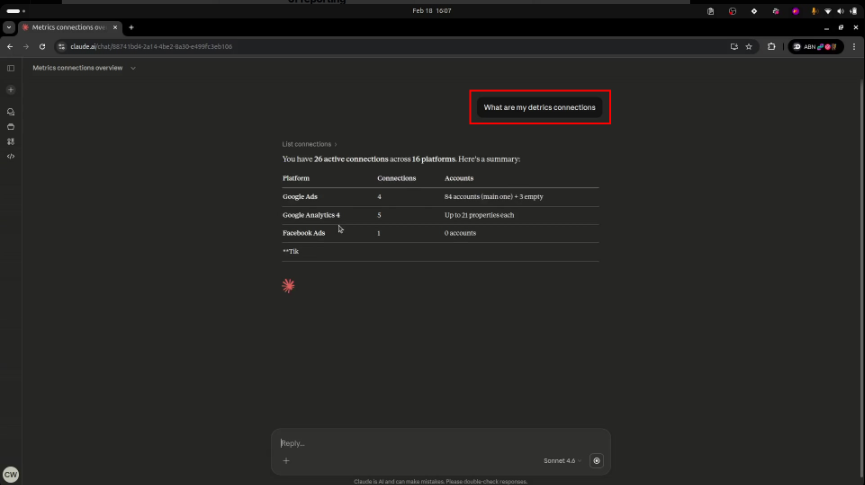865x485 pixels.
Task: Start a new chat with plus icon in sidebar
Action: point(10,89)
